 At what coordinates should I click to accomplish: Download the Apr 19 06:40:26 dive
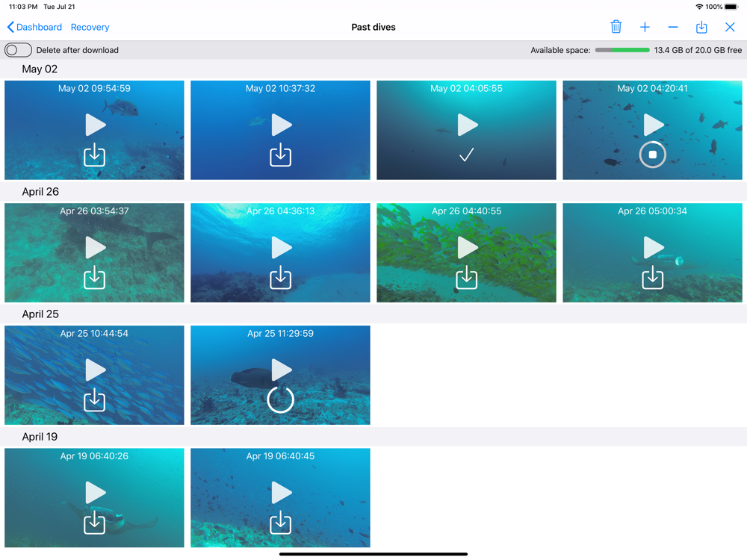pos(94,523)
